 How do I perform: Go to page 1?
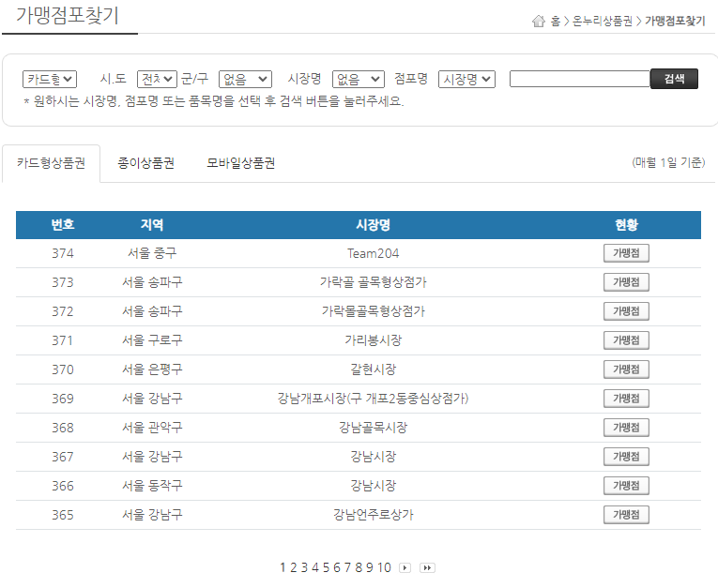283,568
